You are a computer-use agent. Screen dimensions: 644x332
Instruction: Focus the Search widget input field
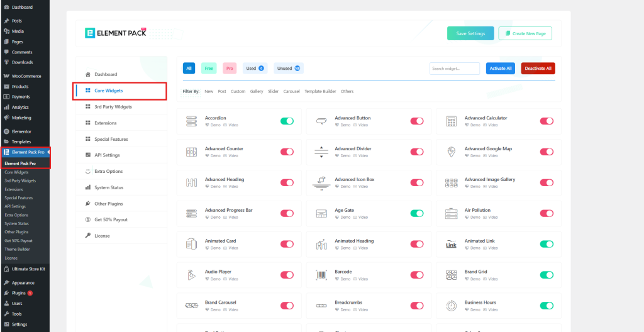tap(454, 68)
